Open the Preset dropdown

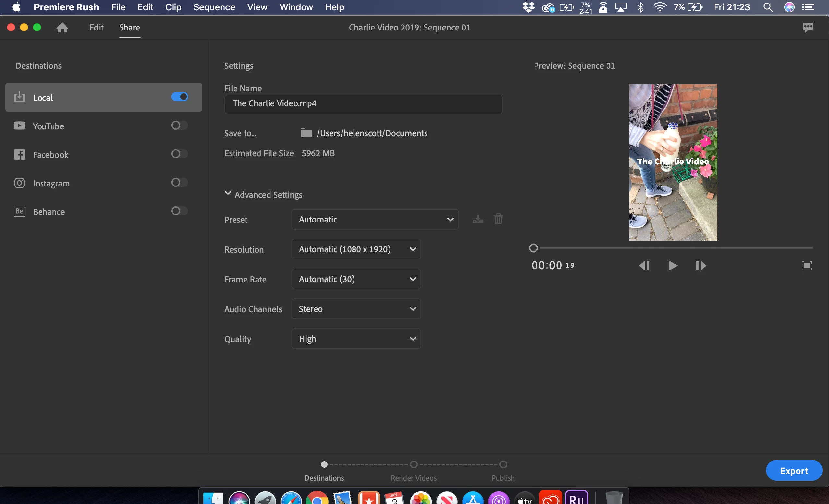click(x=375, y=219)
